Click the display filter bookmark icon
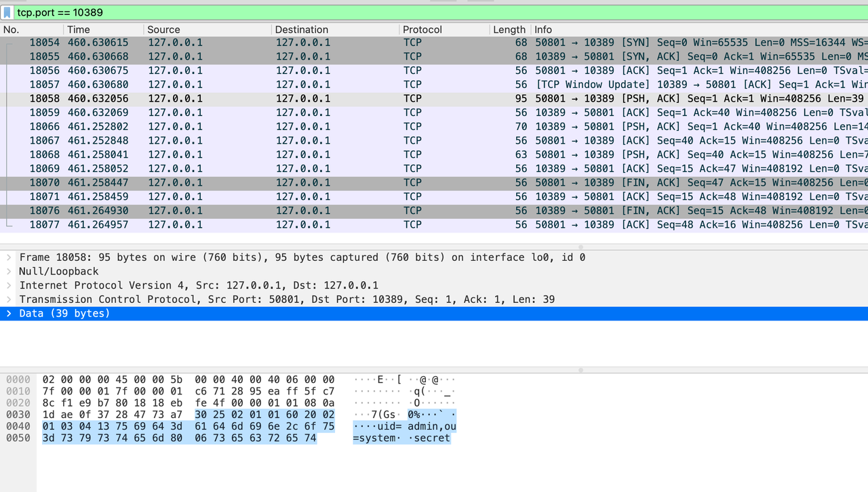868x492 pixels. click(x=8, y=13)
